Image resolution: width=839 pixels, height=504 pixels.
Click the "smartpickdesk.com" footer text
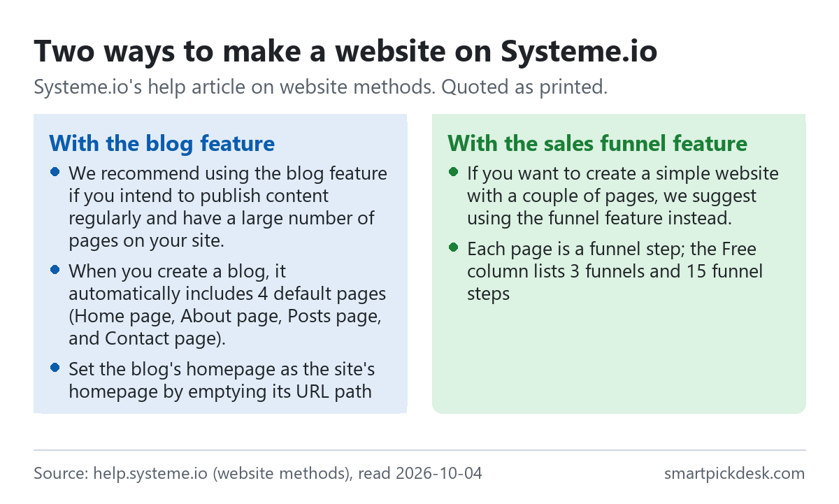click(734, 473)
